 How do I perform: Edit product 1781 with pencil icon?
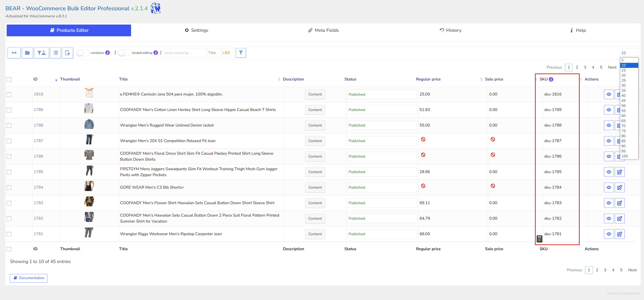pyautogui.click(x=619, y=234)
